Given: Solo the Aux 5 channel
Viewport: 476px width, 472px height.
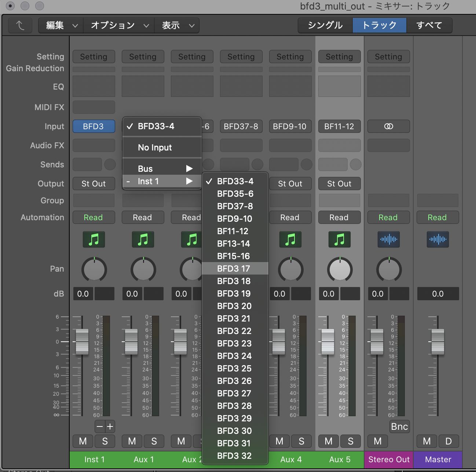Looking at the screenshot, I should (x=351, y=441).
